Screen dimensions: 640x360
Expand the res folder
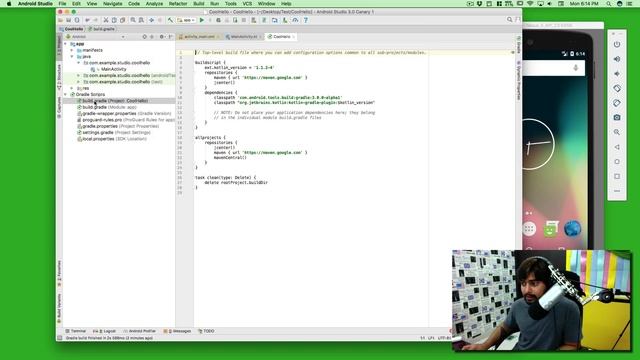click(x=72, y=88)
